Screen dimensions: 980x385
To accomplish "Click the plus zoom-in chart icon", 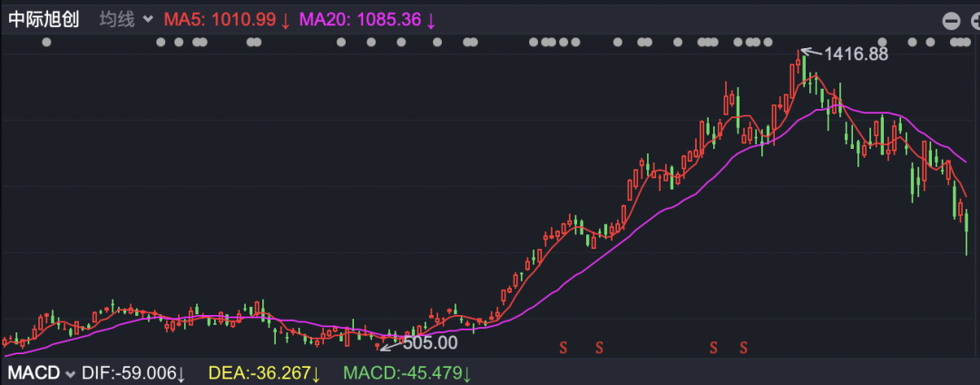I will [975, 22].
